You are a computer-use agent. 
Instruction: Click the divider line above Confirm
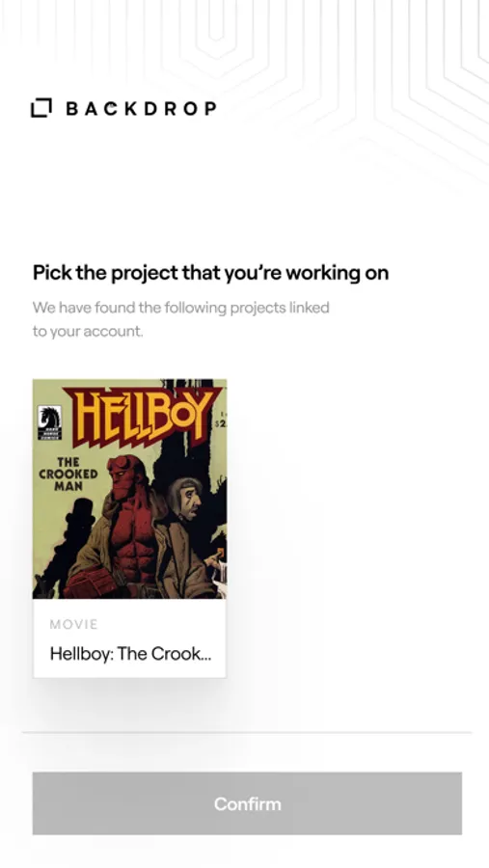[247, 732]
